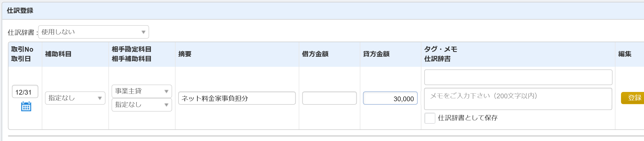Open the calendar date picker icon
The height and width of the screenshot is (141, 644).
click(26, 106)
